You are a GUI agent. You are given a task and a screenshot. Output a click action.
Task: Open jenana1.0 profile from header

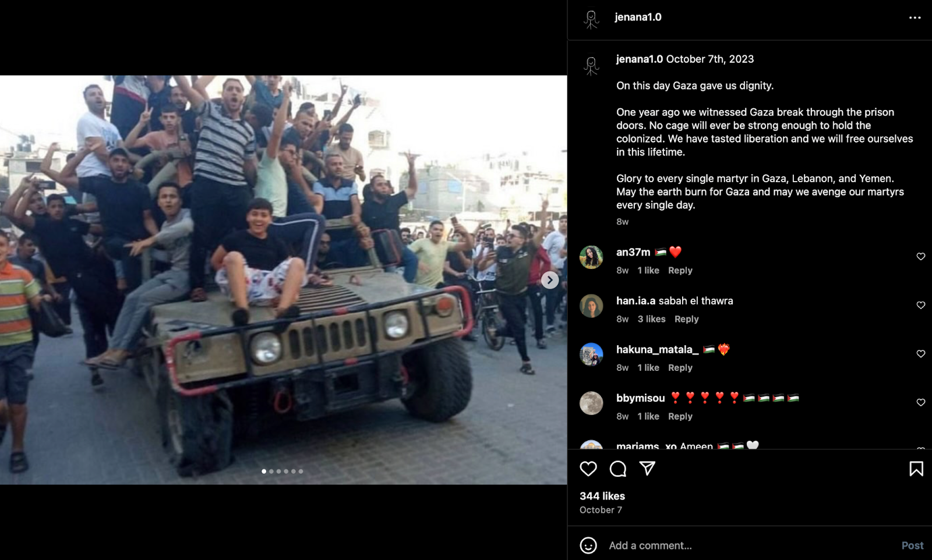click(638, 17)
